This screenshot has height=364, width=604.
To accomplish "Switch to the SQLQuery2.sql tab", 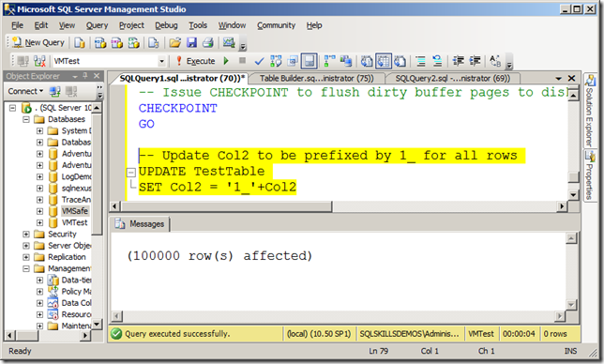I will point(453,78).
